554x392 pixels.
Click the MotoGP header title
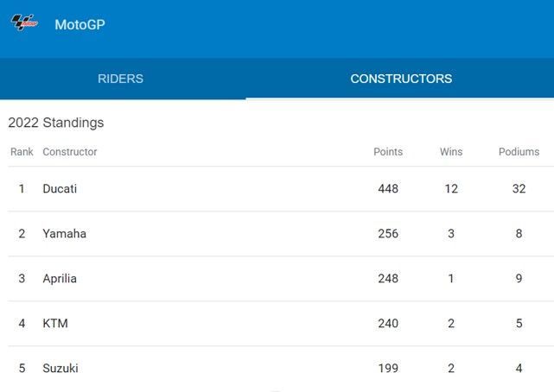click(80, 25)
